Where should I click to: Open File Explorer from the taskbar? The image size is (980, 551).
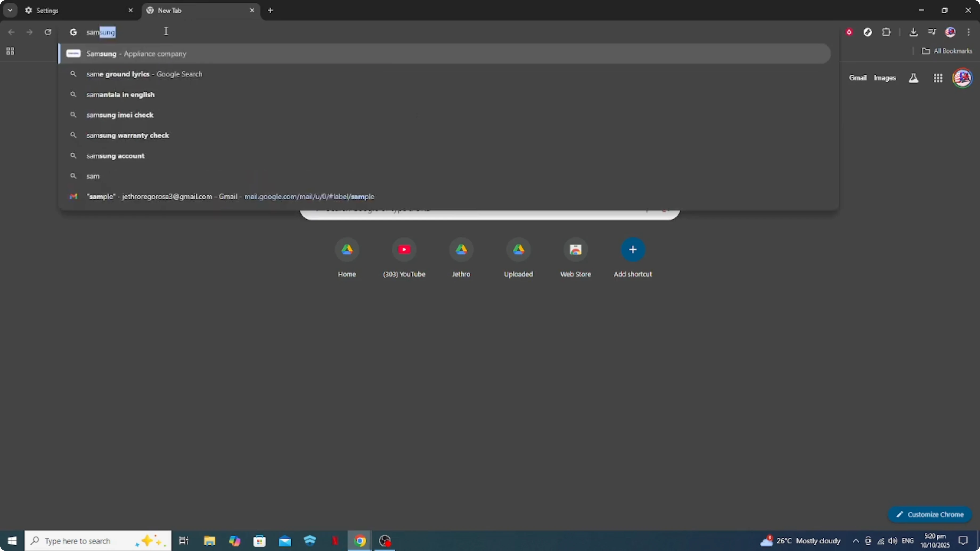209,541
